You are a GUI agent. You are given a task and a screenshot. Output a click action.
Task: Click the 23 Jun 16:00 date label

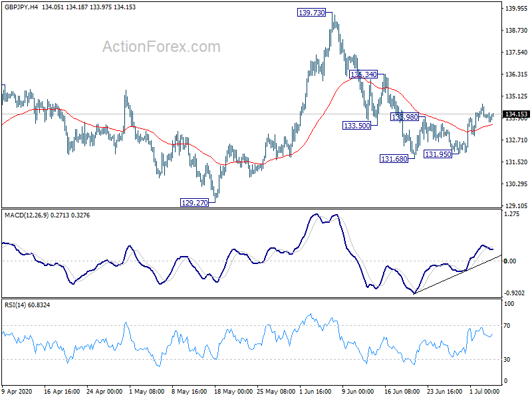(444, 392)
